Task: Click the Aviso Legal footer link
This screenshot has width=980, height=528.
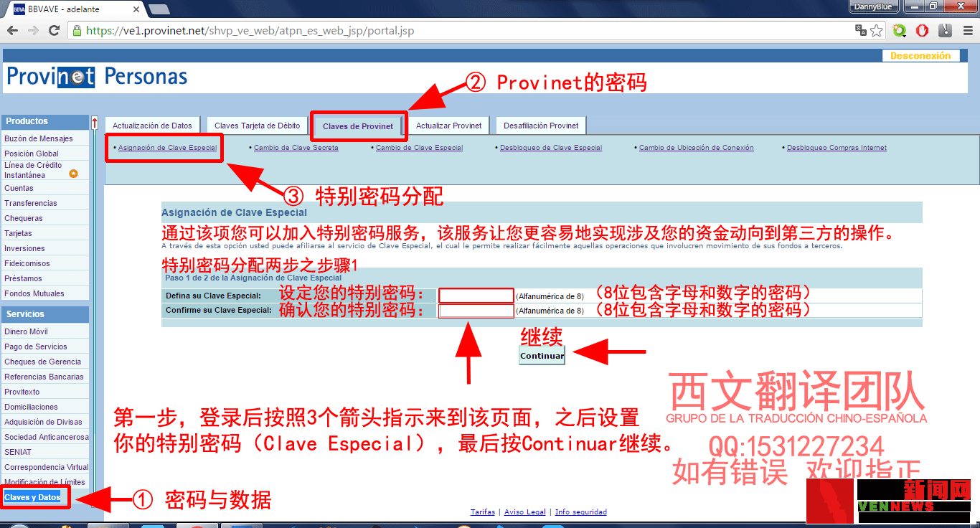Action: pos(525,512)
